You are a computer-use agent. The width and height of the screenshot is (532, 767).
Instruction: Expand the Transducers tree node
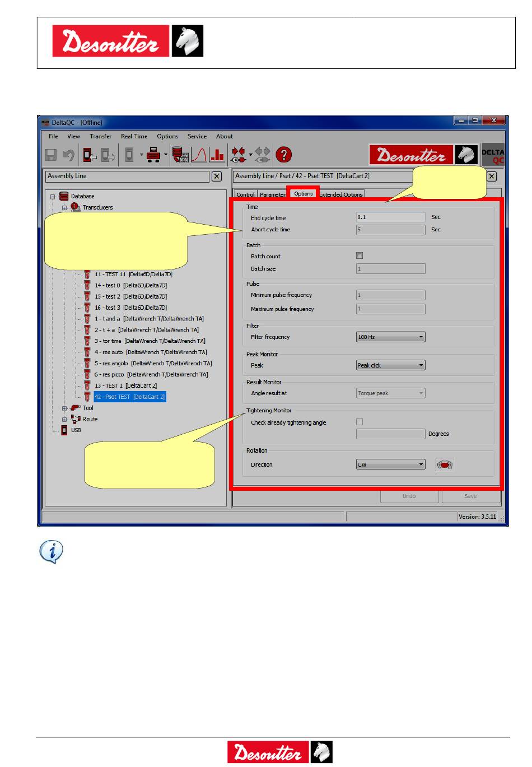(64, 208)
